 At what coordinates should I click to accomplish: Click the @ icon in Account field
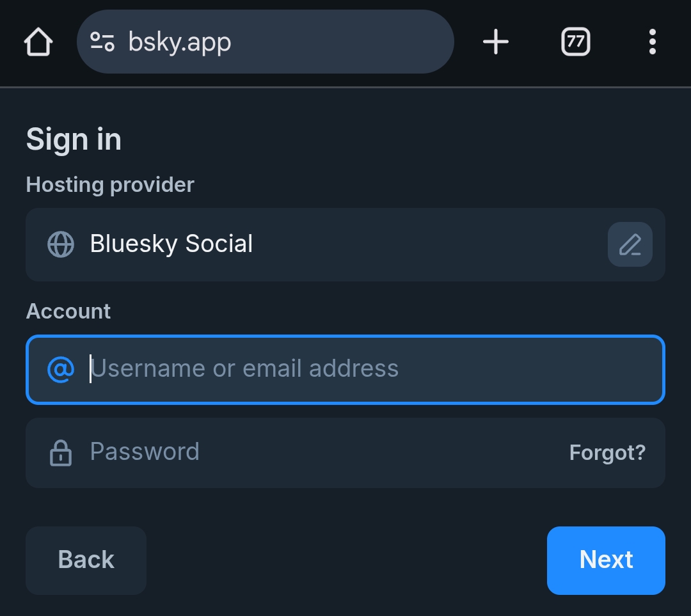click(61, 369)
